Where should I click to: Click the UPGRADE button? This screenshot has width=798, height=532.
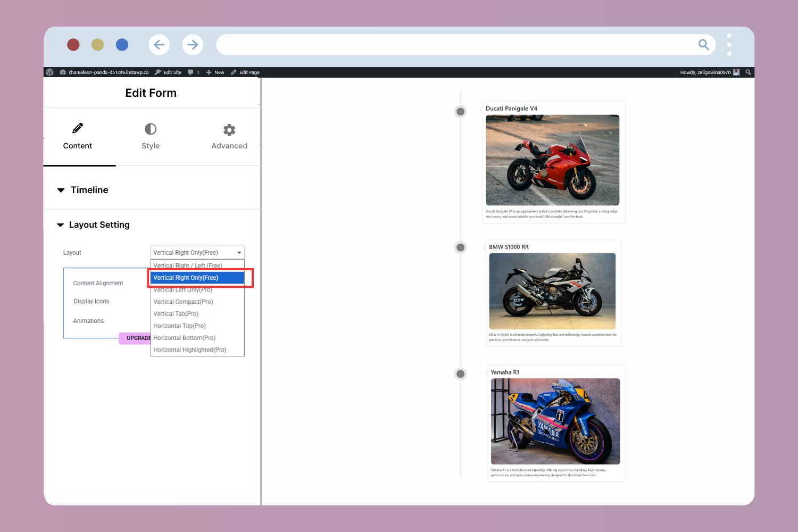point(135,338)
